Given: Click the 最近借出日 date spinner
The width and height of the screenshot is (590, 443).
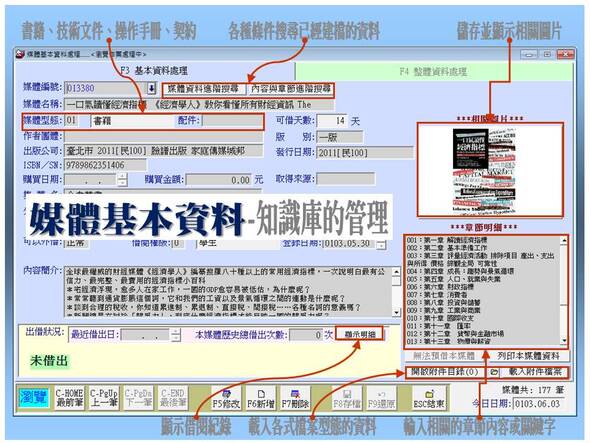Looking at the screenshot, I should pyautogui.click(x=175, y=335).
